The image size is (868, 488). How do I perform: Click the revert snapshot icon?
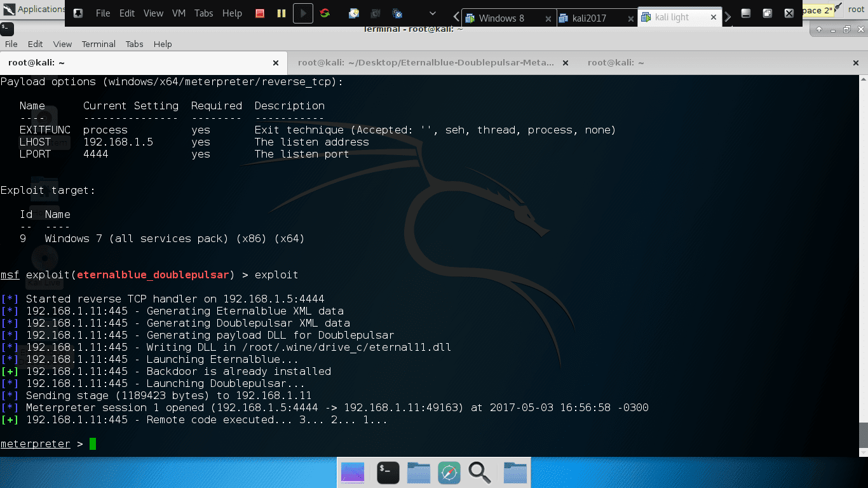click(x=376, y=13)
